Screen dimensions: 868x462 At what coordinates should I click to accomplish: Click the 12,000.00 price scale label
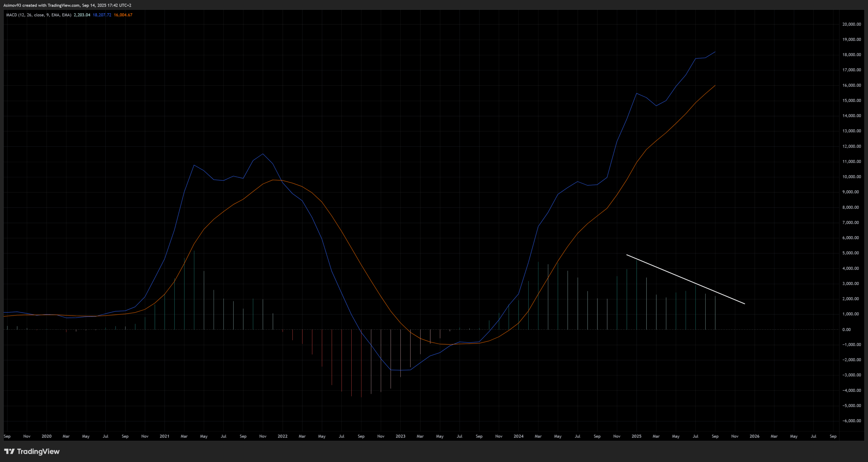point(851,147)
